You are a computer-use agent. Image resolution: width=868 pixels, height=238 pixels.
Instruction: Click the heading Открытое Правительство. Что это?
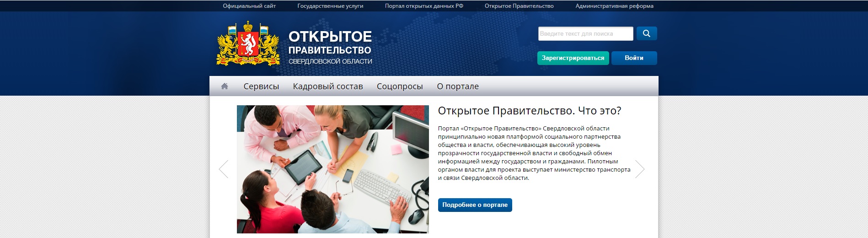[529, 111]
